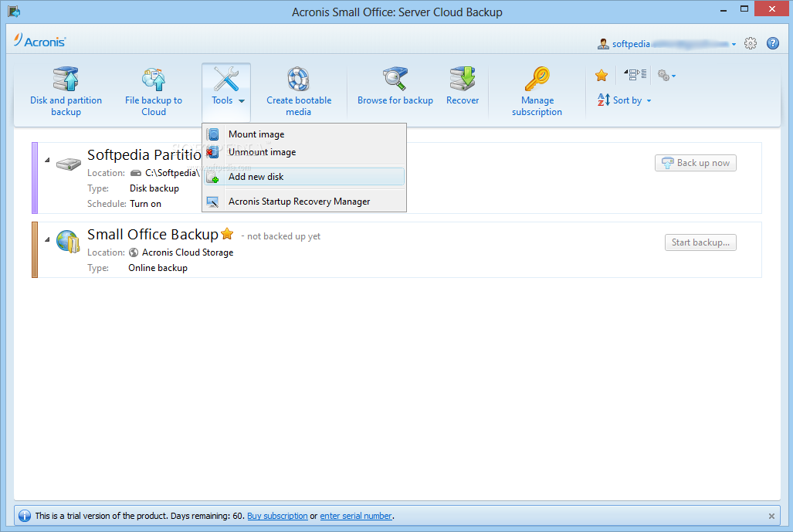
Task: Click the softpedia user account icon
Action: pyautogui.click(x=603, y=44)
